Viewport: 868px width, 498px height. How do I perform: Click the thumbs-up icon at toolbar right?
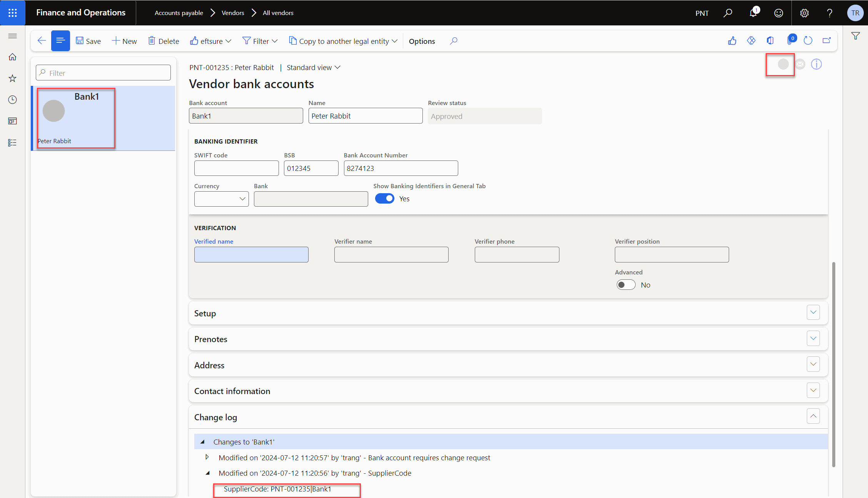click(732, 41)
